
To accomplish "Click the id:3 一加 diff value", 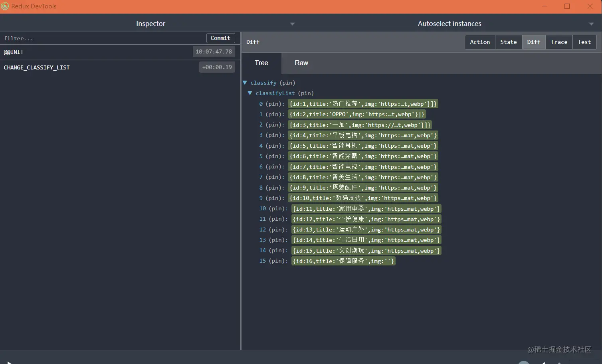I will pos(360,125).
